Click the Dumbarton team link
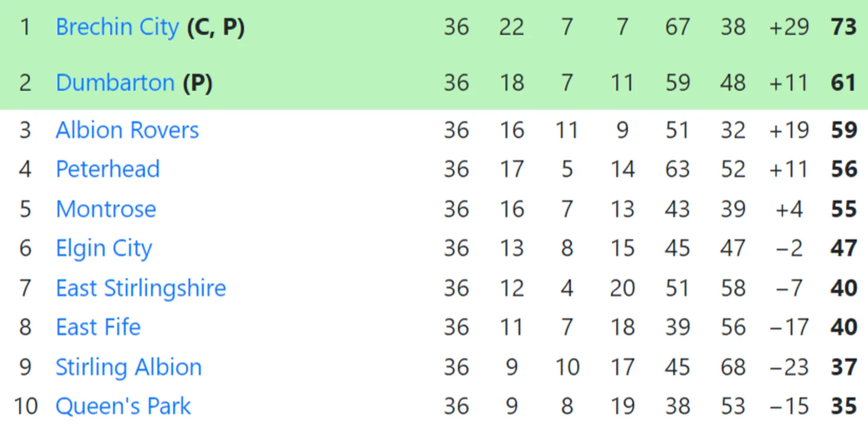The image size is (868, 430). point(115,83)
